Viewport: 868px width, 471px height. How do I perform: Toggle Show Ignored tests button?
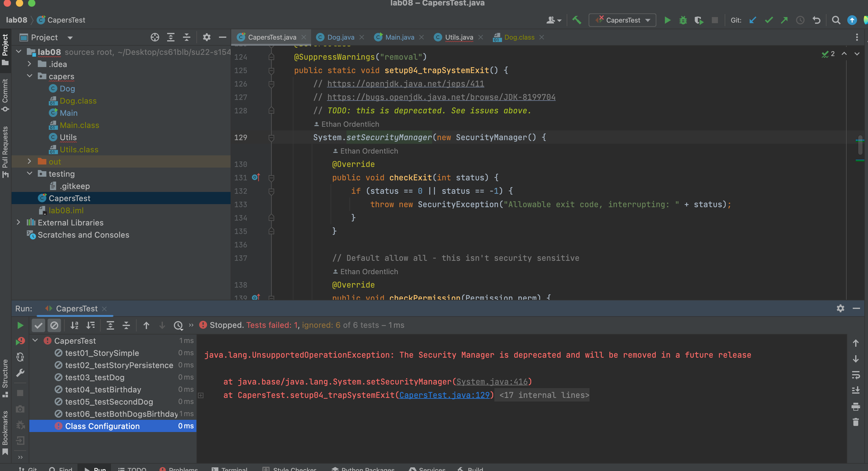click(x=54, y=325)
